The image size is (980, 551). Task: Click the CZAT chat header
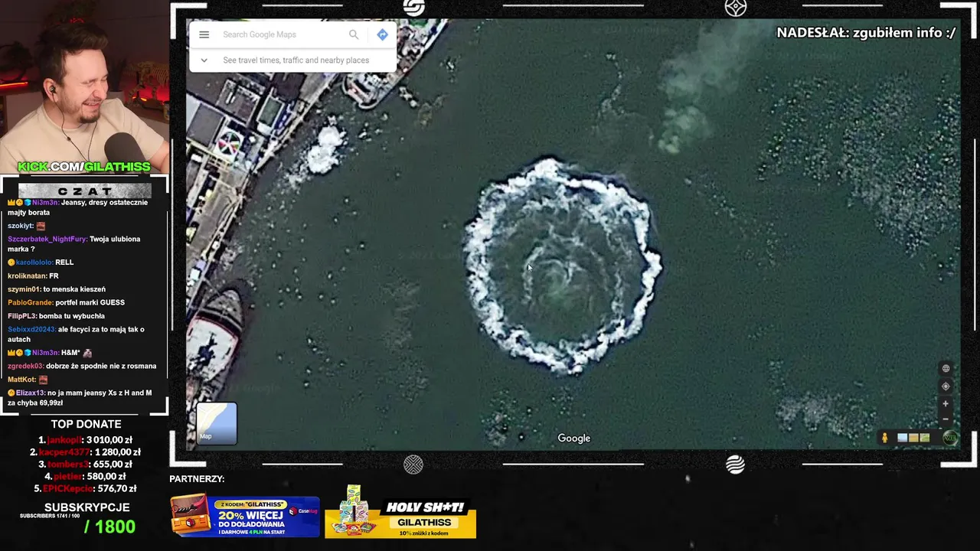(84, 191)
